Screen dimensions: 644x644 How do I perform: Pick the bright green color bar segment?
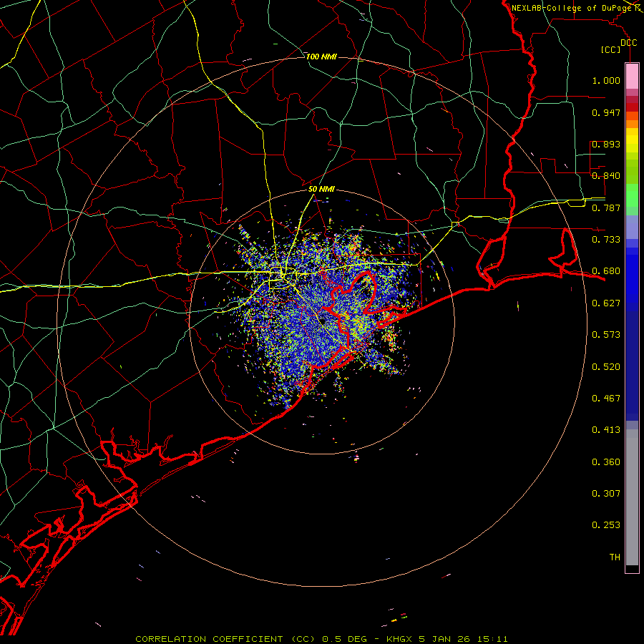click(x=632, y=195)
